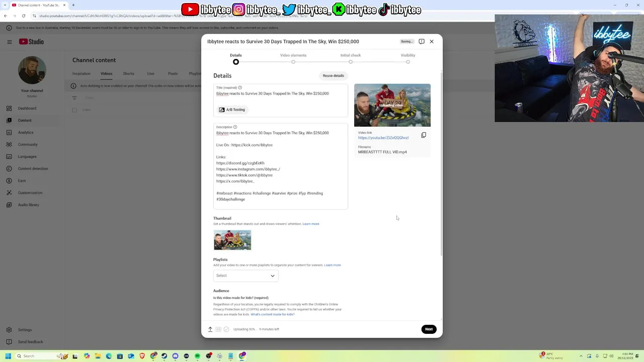The width and height of the screenshot is (644, 362).
Task: Click the Next button
Action: (x=429, y=329)
